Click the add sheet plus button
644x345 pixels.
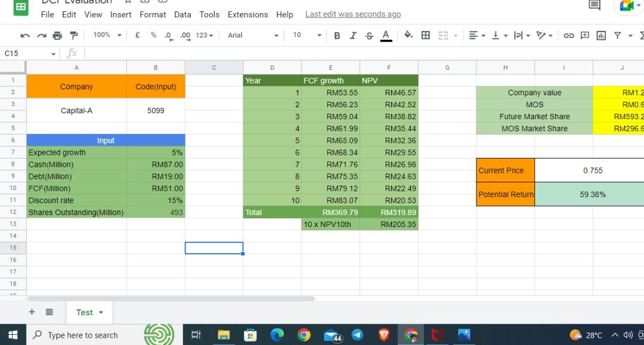(32, 312)
